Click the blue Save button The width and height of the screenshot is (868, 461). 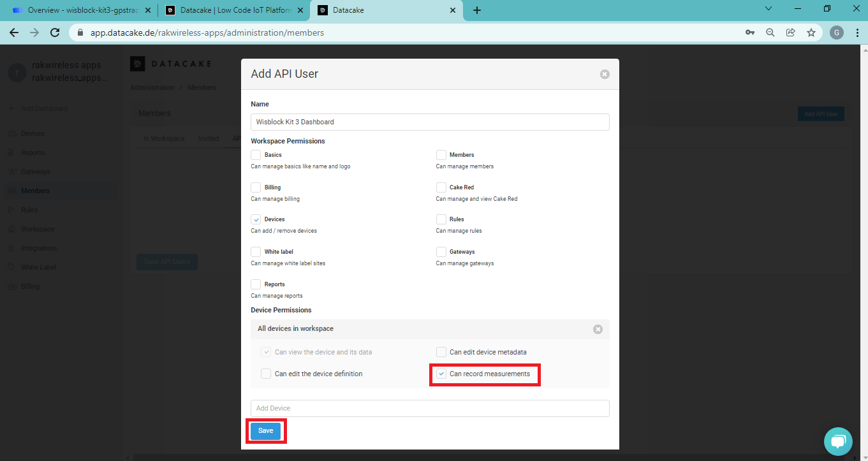point(265,431)
